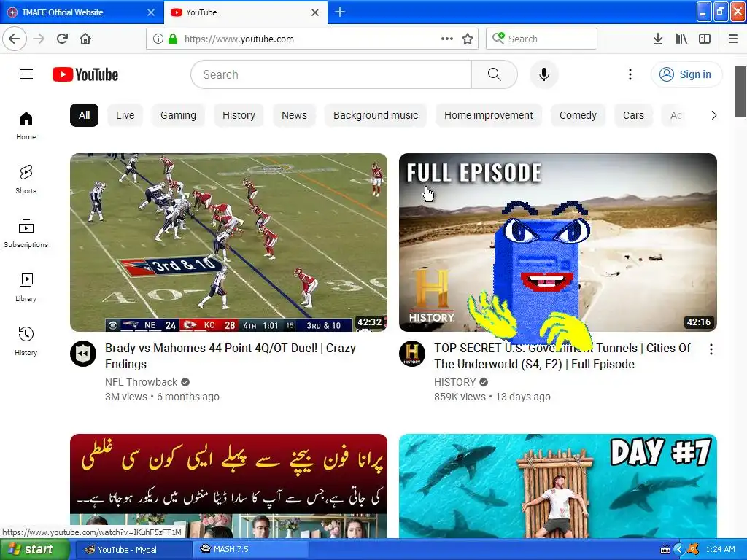Click the Sign in button

(686, 74)
